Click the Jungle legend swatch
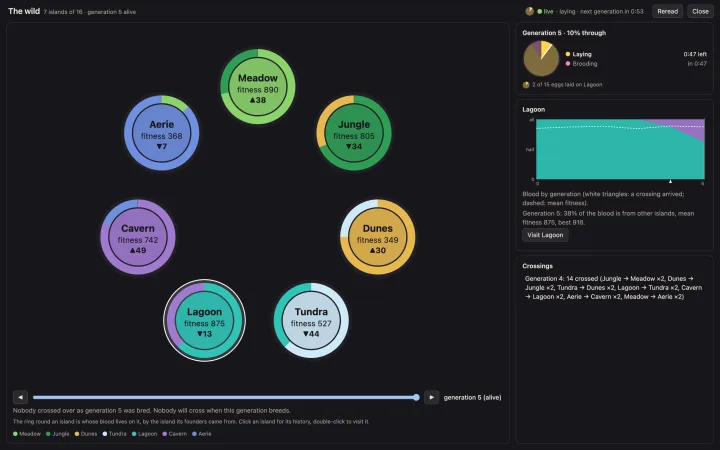The image size is (720, 450). tap(48, 433)
